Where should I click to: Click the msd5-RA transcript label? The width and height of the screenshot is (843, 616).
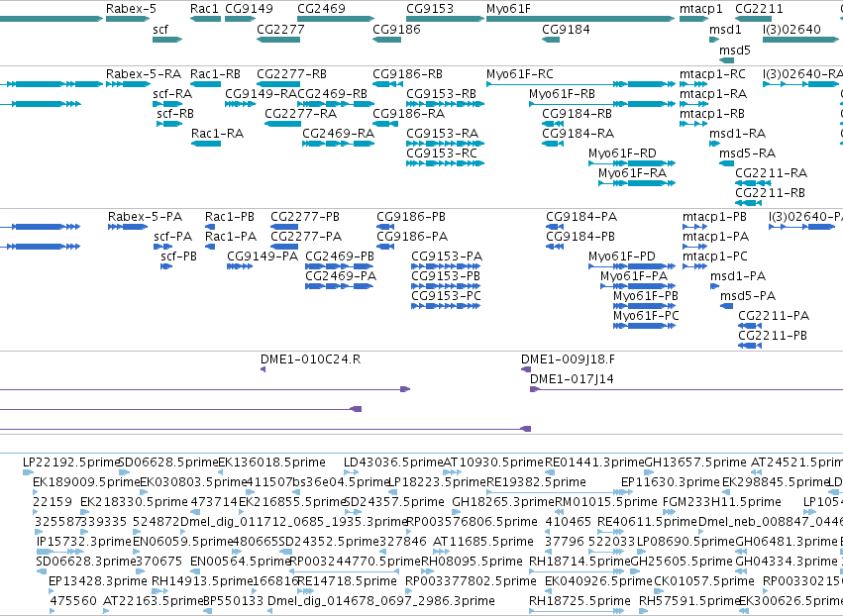[747, 154]
